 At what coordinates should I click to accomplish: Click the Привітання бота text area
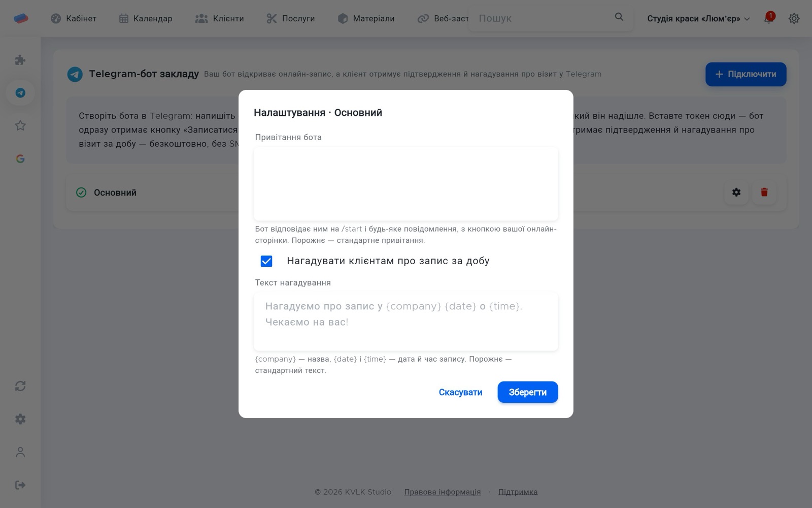pos(406,184)
